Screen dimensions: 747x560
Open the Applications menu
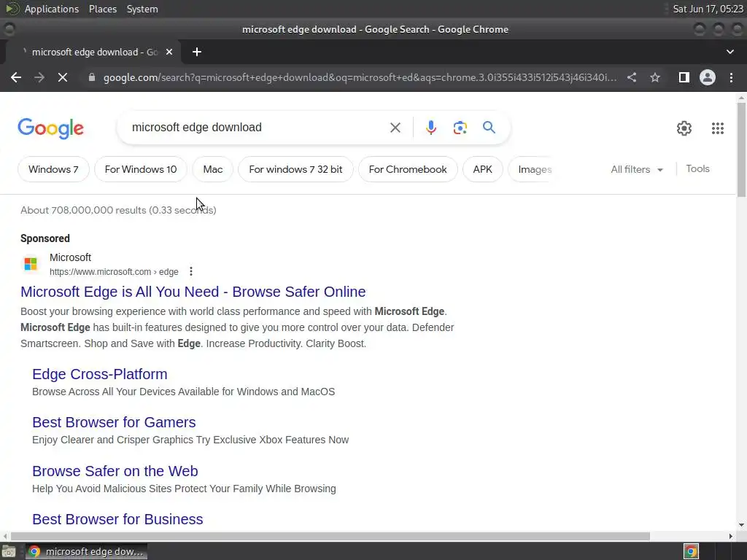pos(52,9)
